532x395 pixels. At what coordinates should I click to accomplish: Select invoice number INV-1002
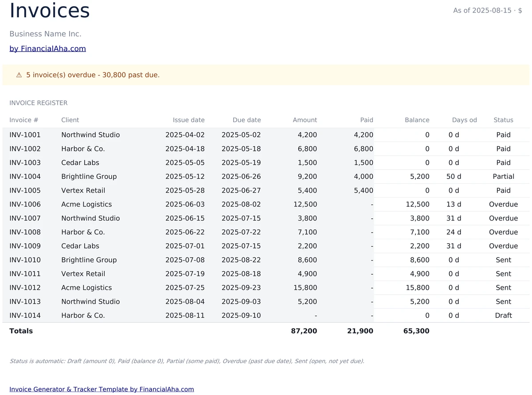25,149
